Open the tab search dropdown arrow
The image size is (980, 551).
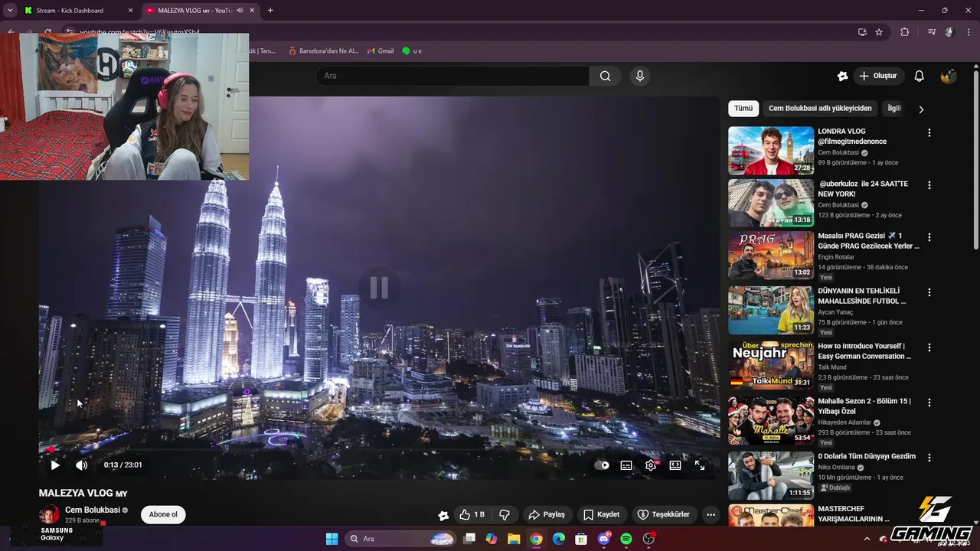pyautogui.click(x=10, y=11)
